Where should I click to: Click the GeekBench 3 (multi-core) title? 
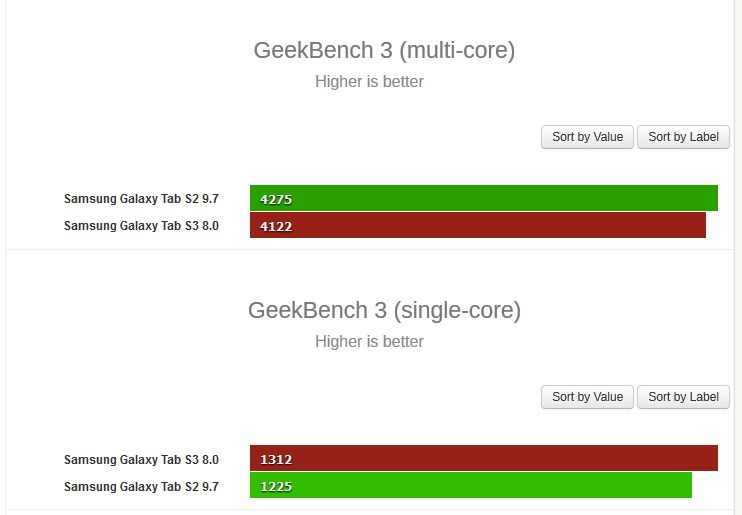(384, 51)
